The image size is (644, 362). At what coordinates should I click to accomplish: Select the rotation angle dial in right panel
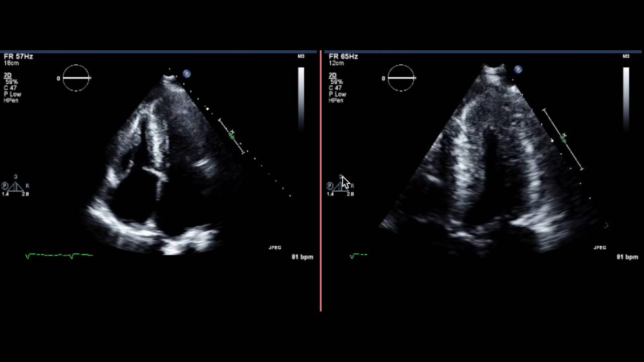[x=401, y=78]
